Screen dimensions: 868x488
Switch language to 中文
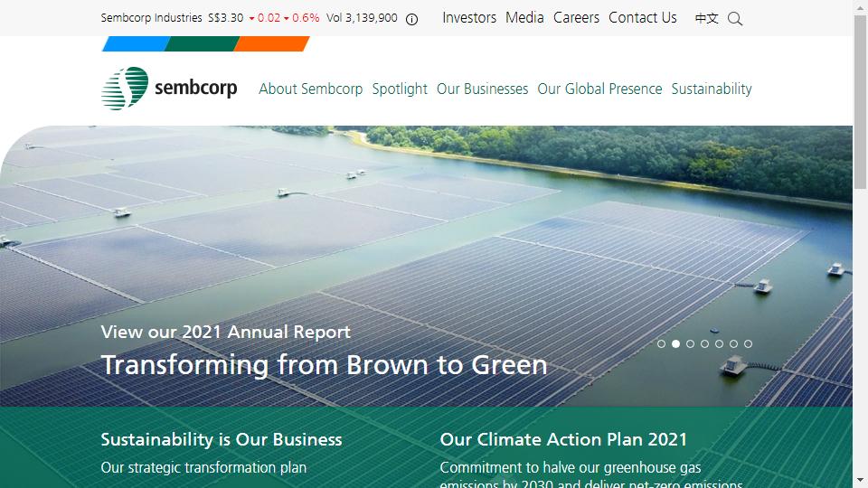coord(706,18)
